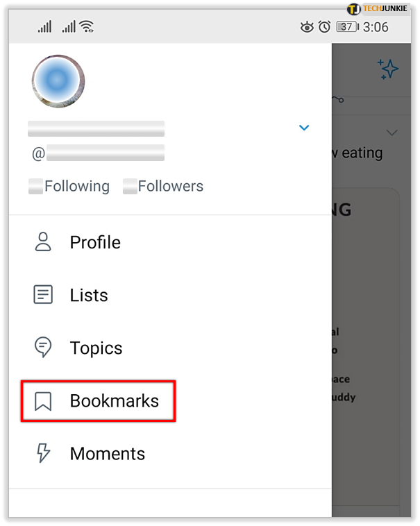The width and height of the screenshot is (420, 526).
Task: Tap the Moments lightning bolt icon
Action: click(43, 454)
